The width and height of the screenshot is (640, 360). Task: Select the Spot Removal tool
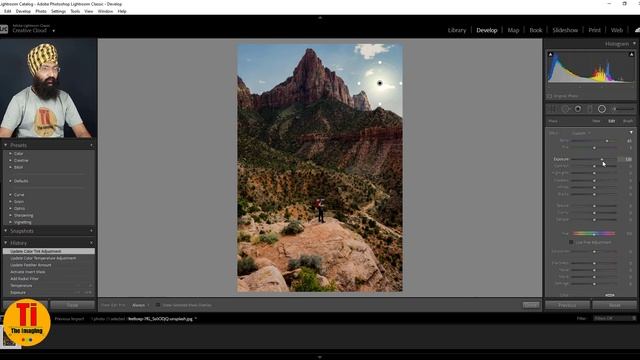[x=565, y=109]
